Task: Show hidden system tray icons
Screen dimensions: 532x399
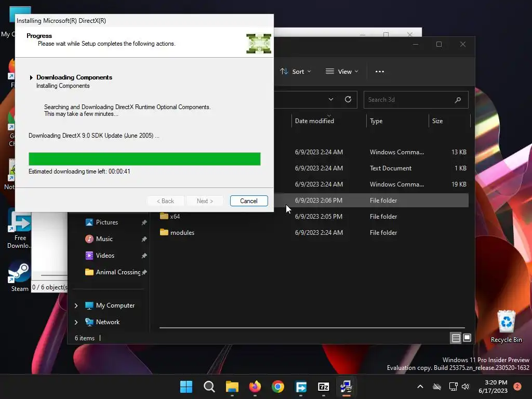Action: pos(420,387)
